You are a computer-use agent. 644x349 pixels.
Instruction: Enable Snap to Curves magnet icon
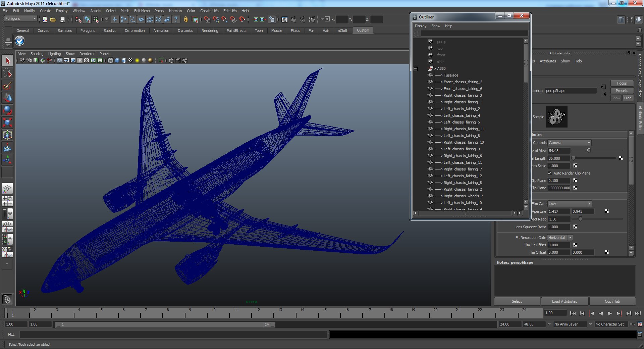(216, 20)
